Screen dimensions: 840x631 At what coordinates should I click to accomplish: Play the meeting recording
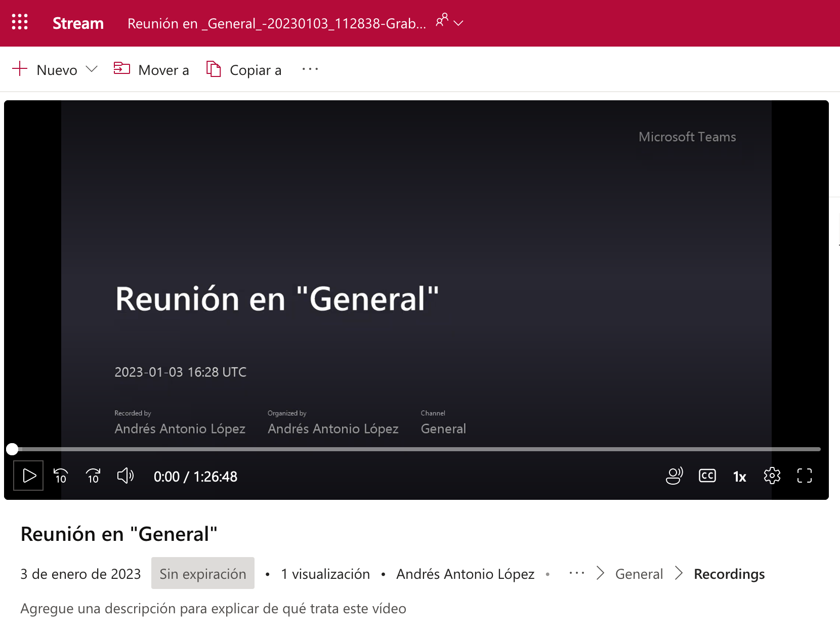29,476
